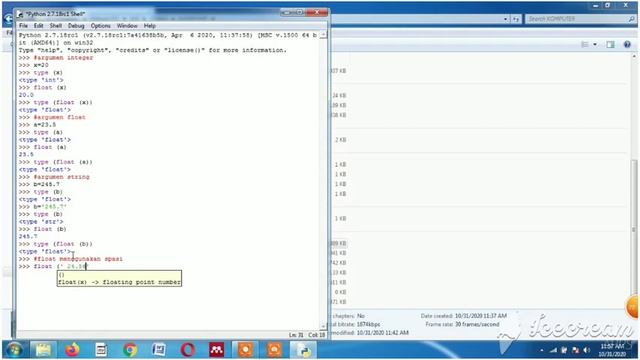The width and height of the screenshot is (640, 360).
Task: Show hidden system tray icons arrow
Action: pos(541,350)
